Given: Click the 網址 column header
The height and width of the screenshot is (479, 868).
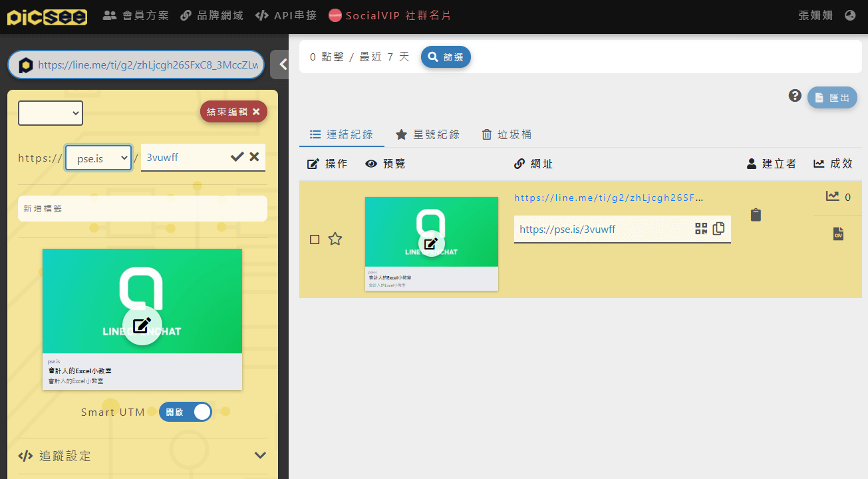Looking at the screenshot, I should click(534, 164).
